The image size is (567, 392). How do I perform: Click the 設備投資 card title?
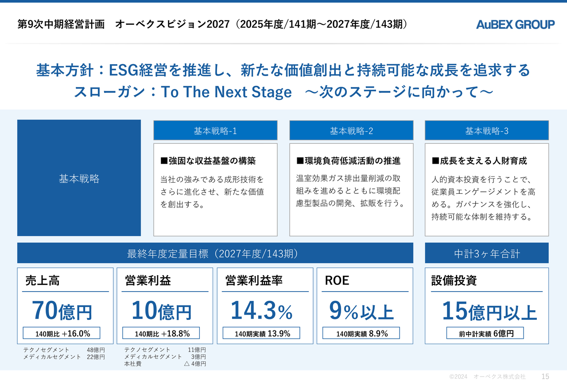454,281
